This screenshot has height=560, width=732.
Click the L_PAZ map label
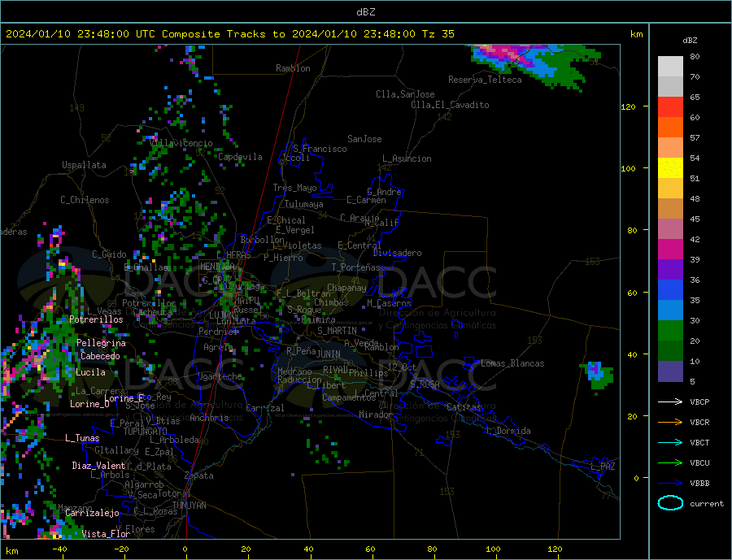coord(603,467)
